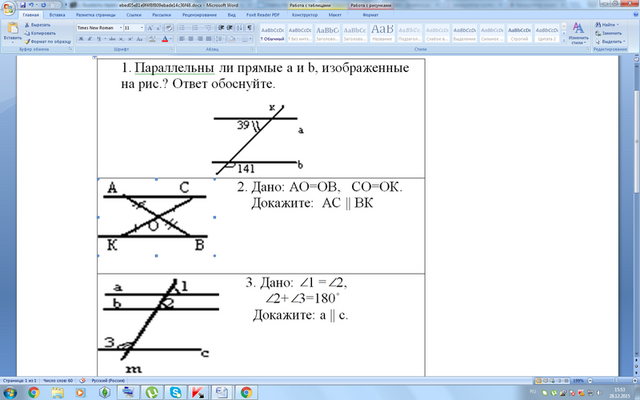Switch to the Рассылки tab
The image size is (640, 400).
pos(162,15)
